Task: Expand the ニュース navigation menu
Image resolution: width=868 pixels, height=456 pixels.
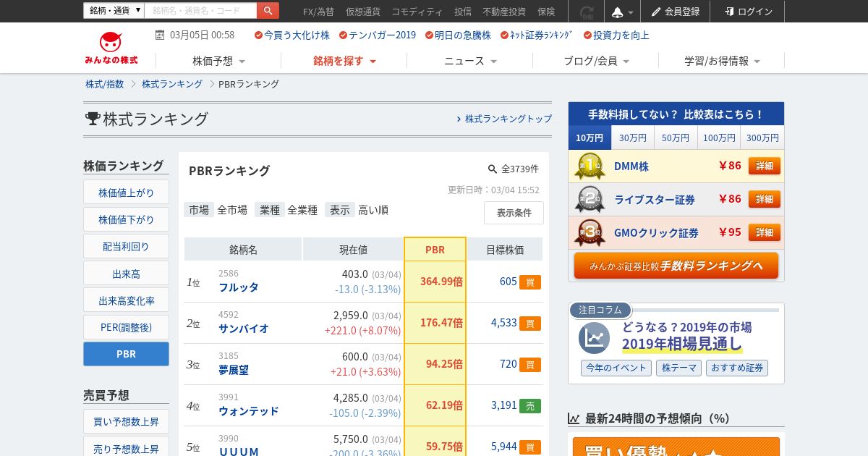Action: [470, 61]
